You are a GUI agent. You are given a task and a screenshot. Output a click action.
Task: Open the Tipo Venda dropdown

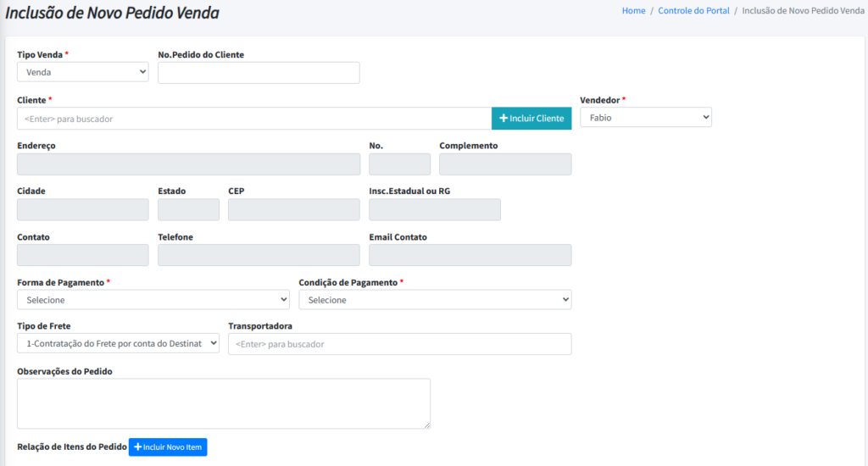pyautogui.click(x=83, y=72)
